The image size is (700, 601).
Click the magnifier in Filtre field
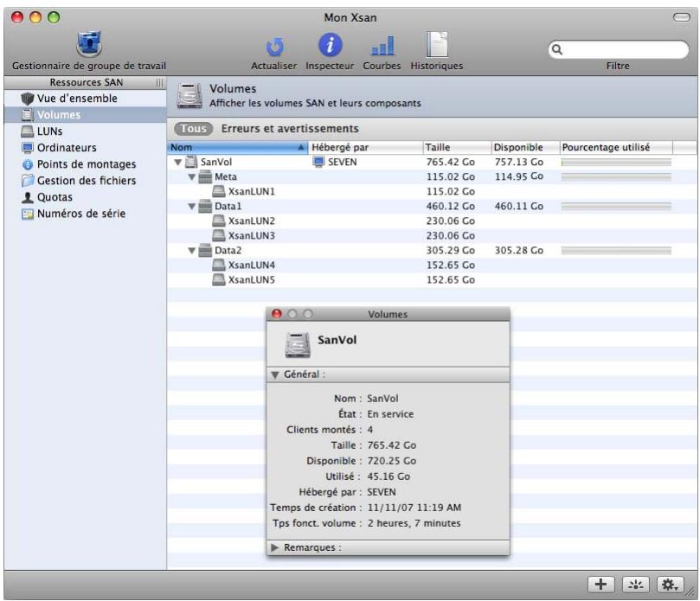coord(557,49)
